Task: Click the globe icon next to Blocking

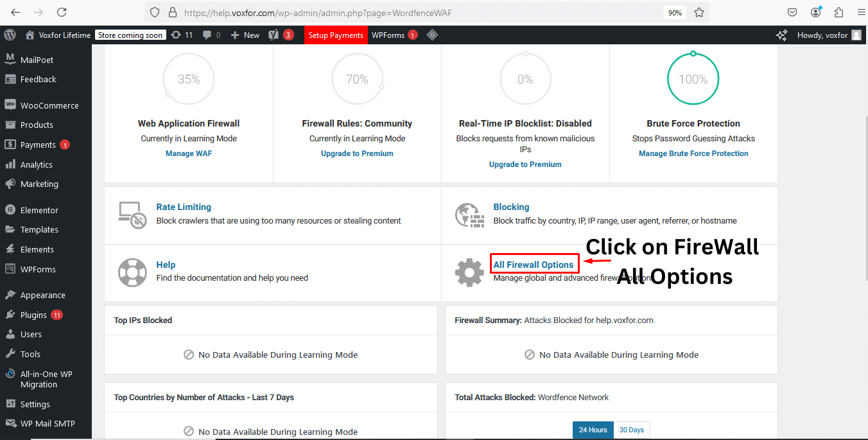Action: (469, 215)
